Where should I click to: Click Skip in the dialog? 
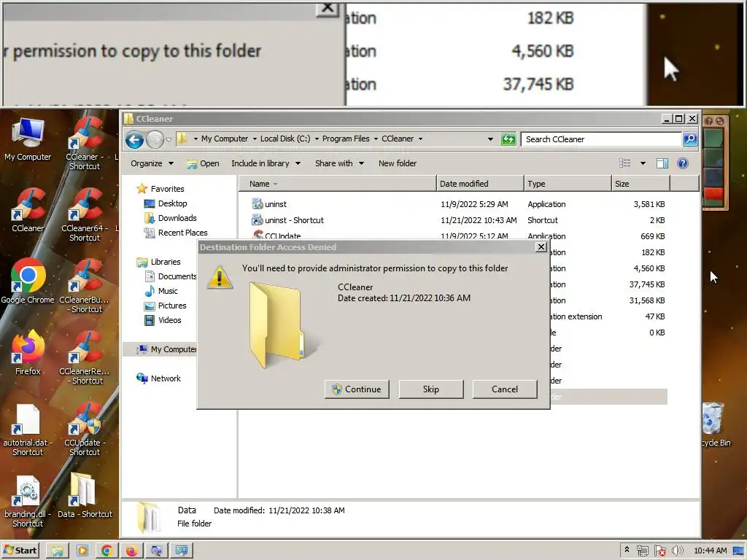[x=430, y=389]
